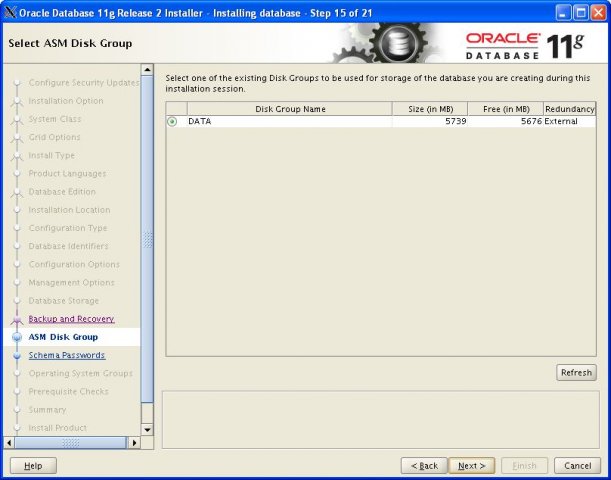Click Prerequisite Checks step
This screenshot has height=480, width=611.
click(x=69, y=392)
